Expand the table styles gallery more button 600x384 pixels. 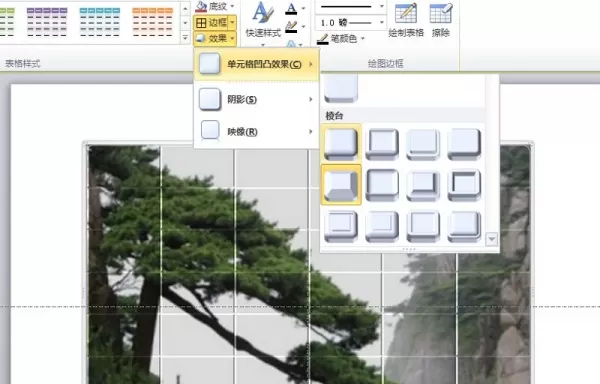point(185,38)
